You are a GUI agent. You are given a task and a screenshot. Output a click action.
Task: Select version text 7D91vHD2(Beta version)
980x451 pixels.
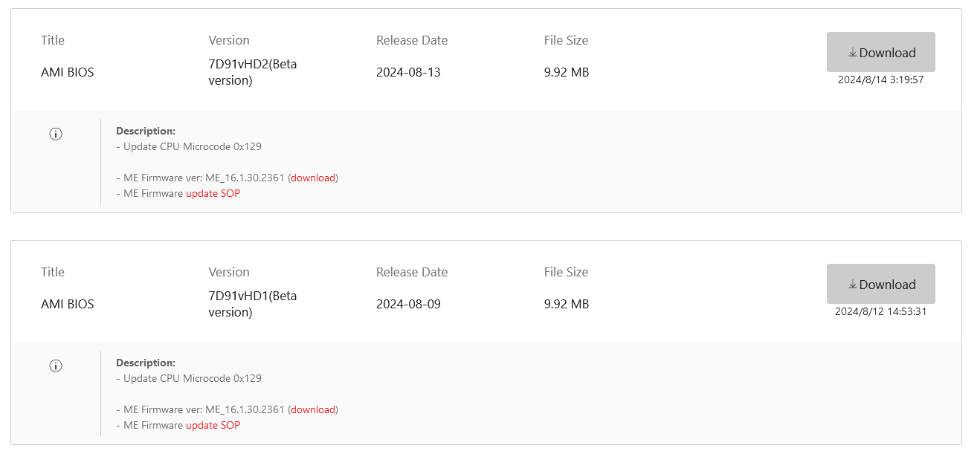click(253, 72)
